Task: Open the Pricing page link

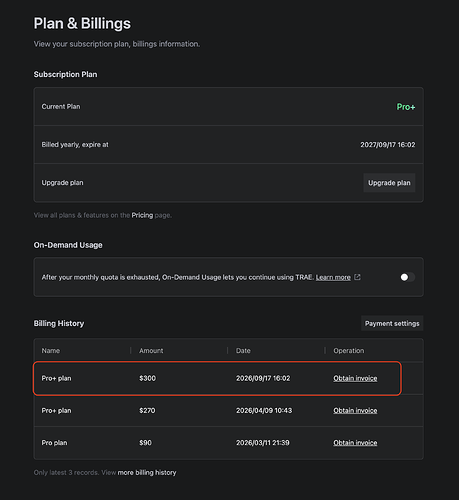Action: [142, 215]
